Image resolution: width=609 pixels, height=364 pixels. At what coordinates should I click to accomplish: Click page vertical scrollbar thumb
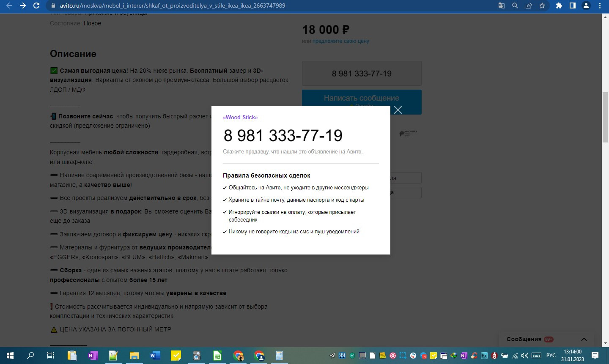click(605, 117)
